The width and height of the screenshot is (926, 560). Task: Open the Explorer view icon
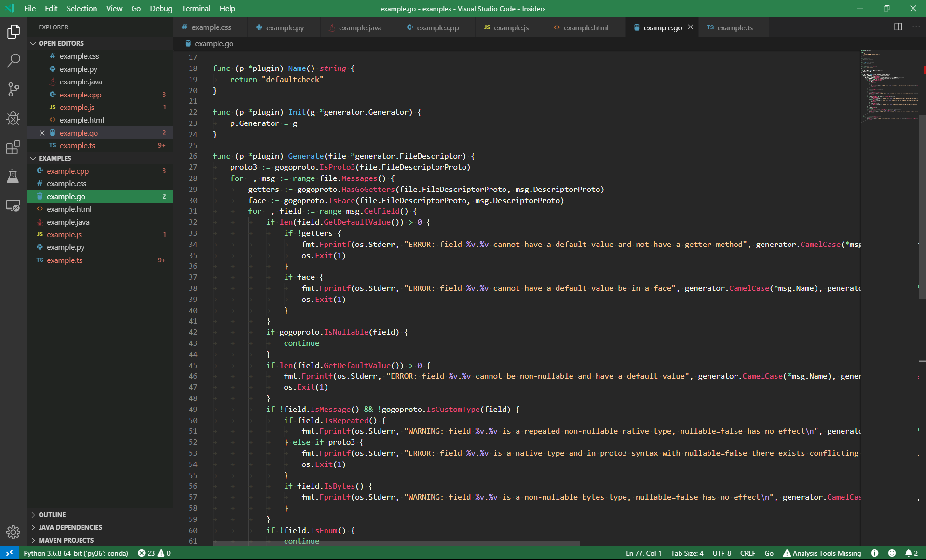pos(14,32)
